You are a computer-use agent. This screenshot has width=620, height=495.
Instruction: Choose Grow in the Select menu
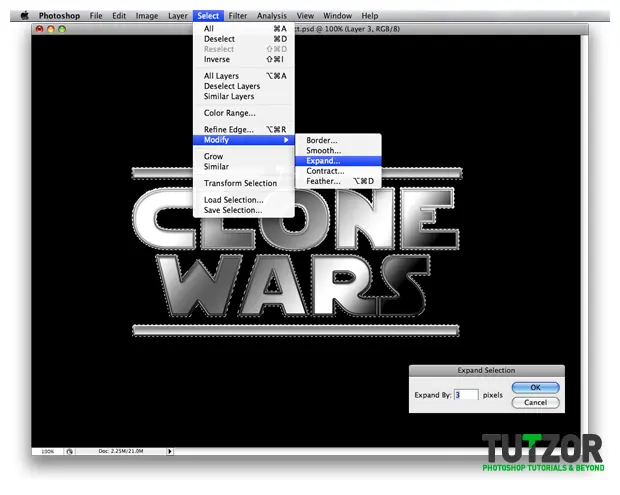click(x=244, y=157)
